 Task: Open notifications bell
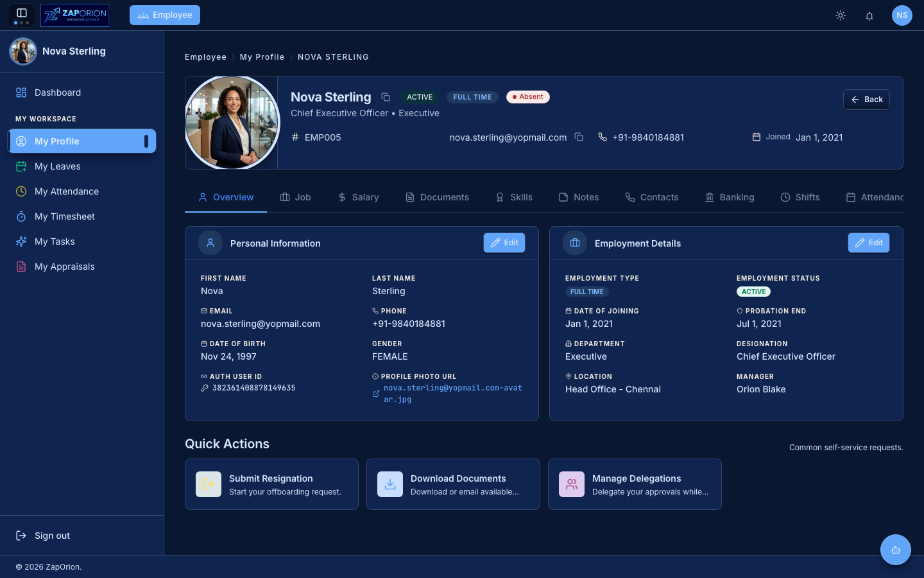click(x=869, y=15)
